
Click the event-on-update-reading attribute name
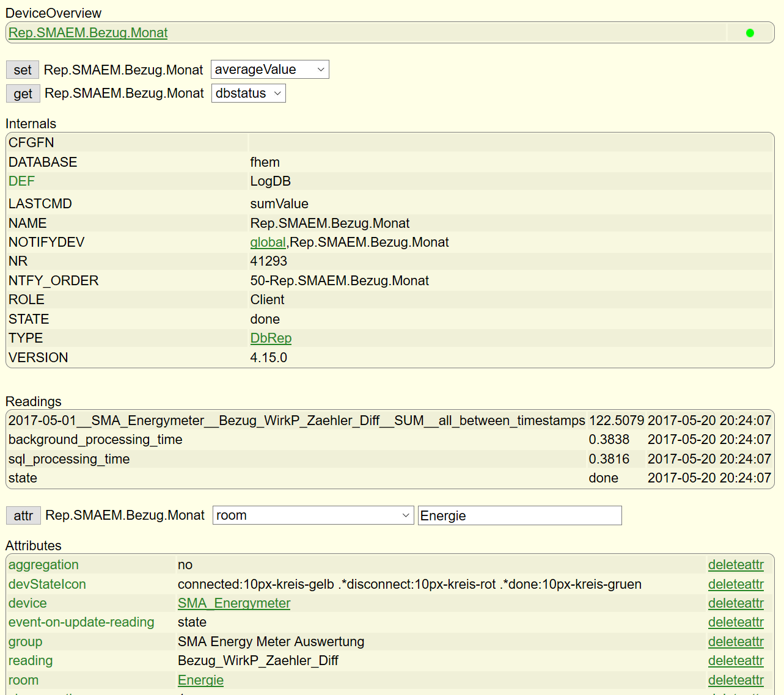[81, 622]
